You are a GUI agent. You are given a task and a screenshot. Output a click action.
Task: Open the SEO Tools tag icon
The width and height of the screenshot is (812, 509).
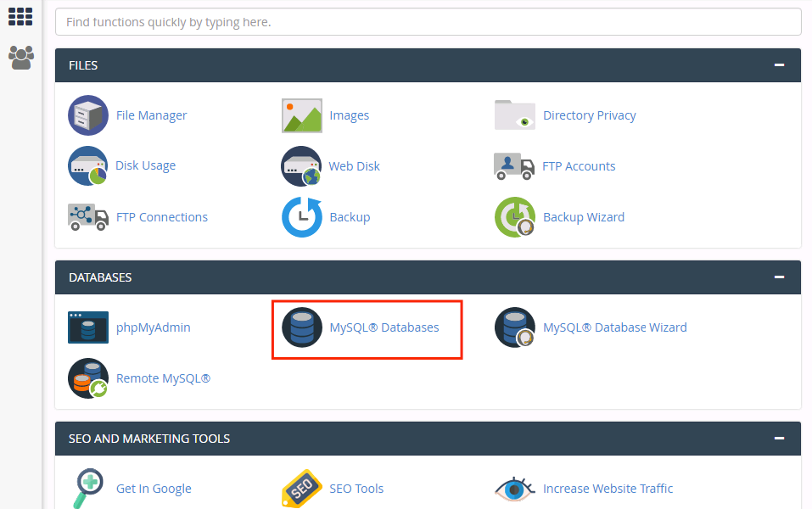[x=302, y=489]
